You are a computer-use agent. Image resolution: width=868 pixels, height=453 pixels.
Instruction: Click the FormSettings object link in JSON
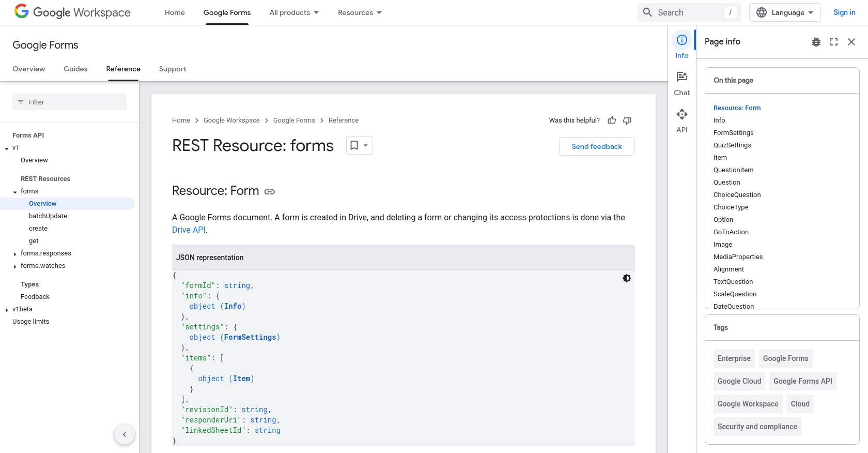pyautogui.click(x=250, y=337)
